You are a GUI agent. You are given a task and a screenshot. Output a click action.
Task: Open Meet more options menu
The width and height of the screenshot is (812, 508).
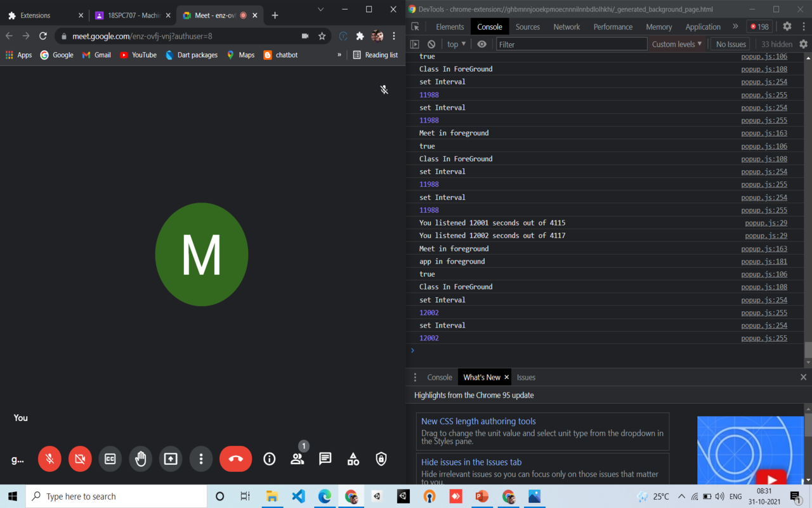(x=201, y=458)
